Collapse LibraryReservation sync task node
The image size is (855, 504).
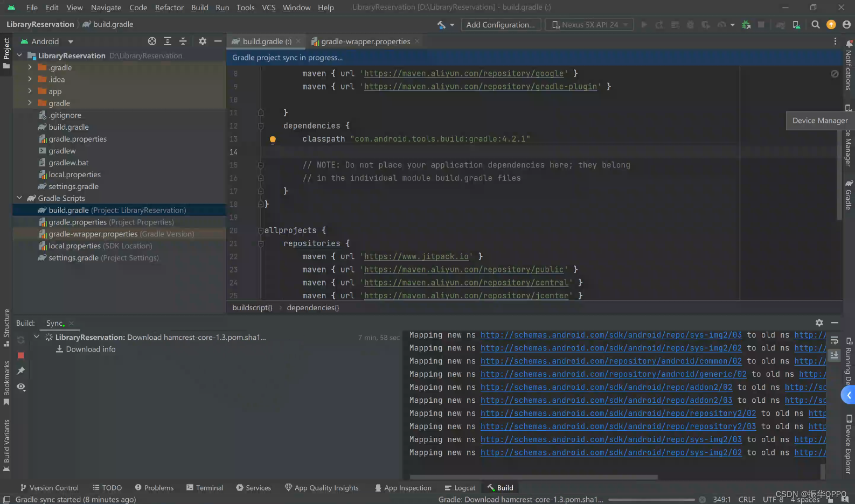pos(37,337)
